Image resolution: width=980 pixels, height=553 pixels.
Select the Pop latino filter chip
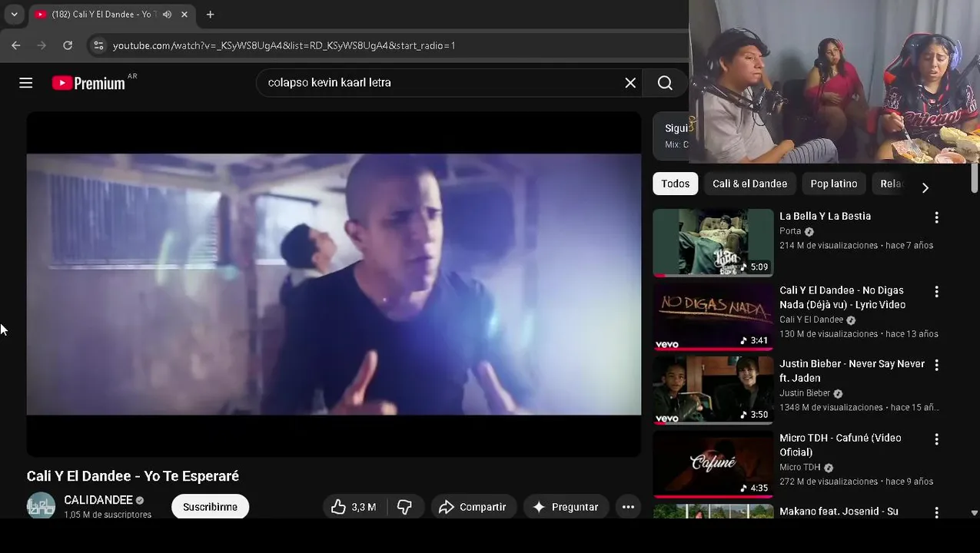click(x=833, y=184)
